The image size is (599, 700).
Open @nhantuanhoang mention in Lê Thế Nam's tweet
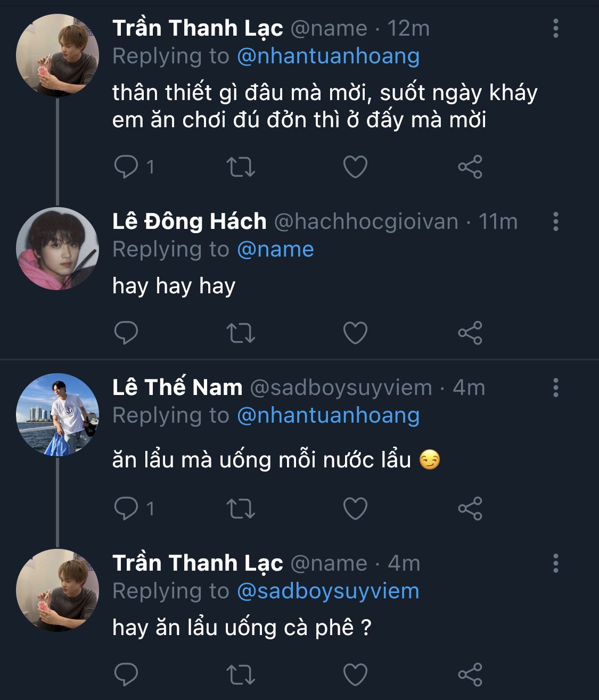(x=328, y=415)
